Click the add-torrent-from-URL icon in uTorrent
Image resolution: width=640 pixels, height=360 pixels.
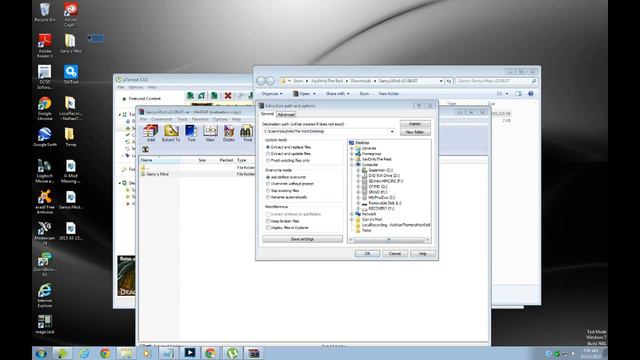[x=202, y=96]
